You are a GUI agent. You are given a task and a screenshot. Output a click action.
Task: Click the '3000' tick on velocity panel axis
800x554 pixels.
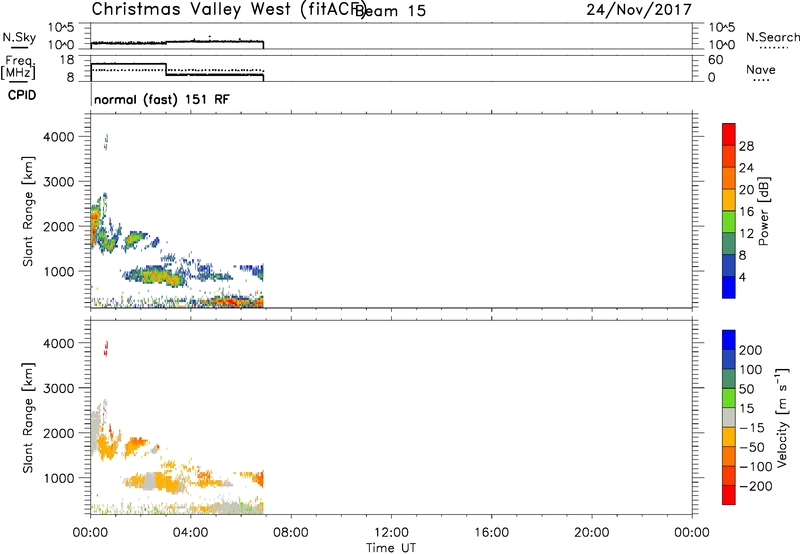pos(58,388)
